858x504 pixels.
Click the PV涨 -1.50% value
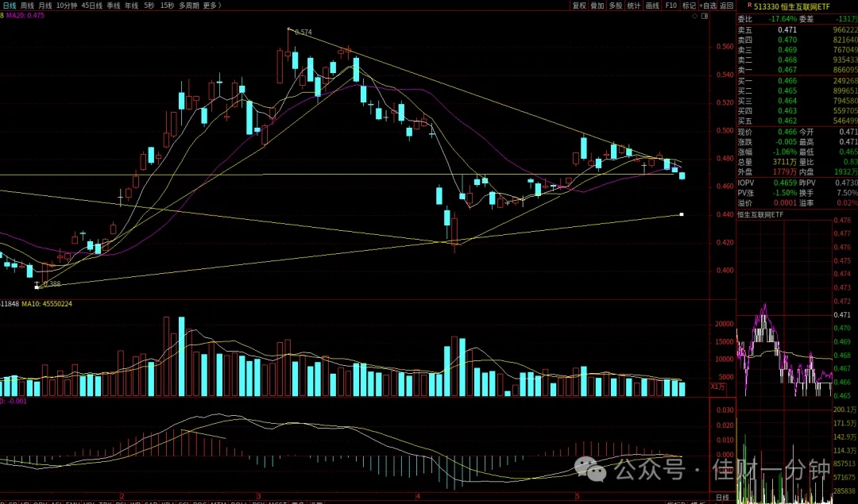coord(783,193)
